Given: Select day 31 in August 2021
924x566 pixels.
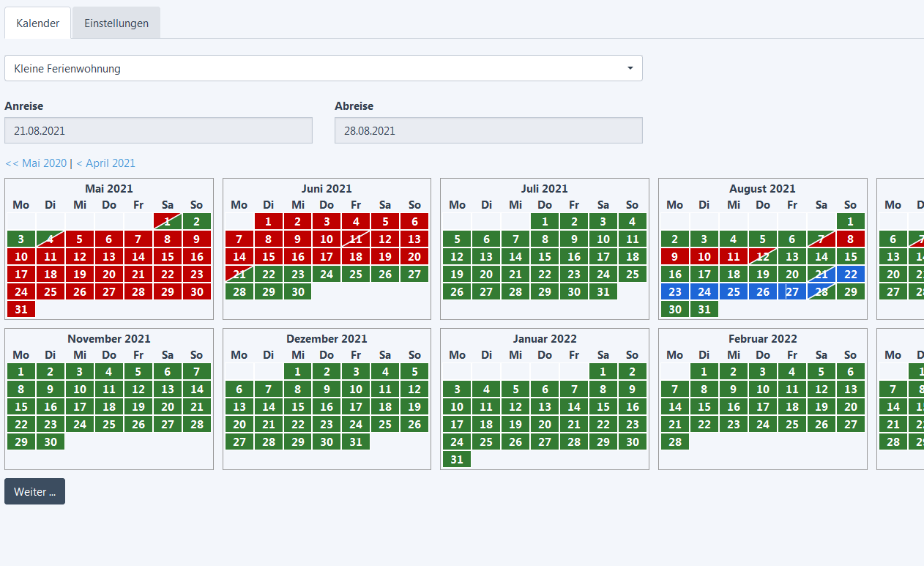Looking at the screenshot, I should tap(704, 309).
